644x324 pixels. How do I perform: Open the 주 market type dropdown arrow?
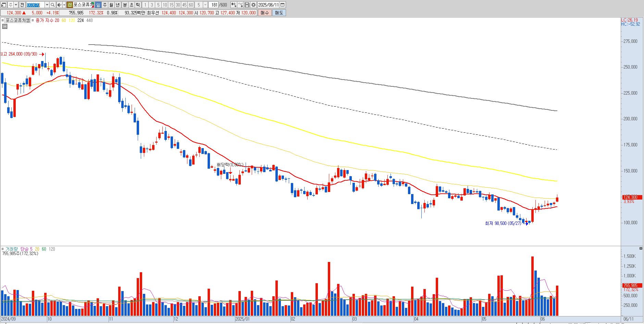click(16, 5)
